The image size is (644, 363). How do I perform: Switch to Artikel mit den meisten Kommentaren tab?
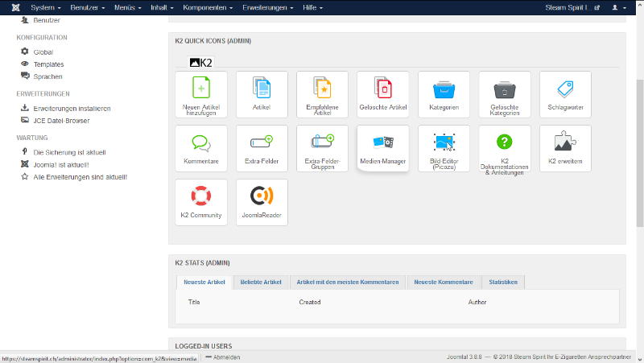pyautogui.click(x=348, y=282)
